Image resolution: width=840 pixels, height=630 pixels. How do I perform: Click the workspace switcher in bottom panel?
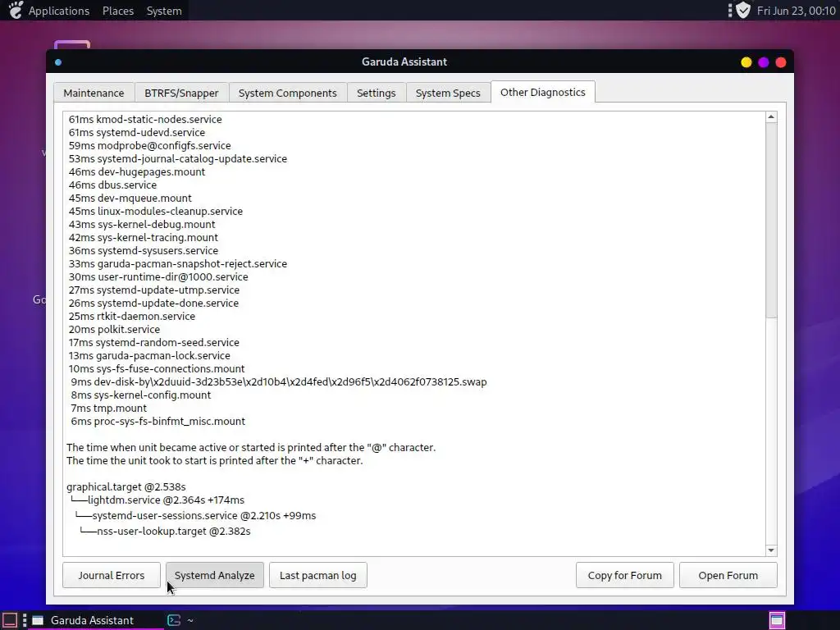pyautogui.click(x=777, y=620)
